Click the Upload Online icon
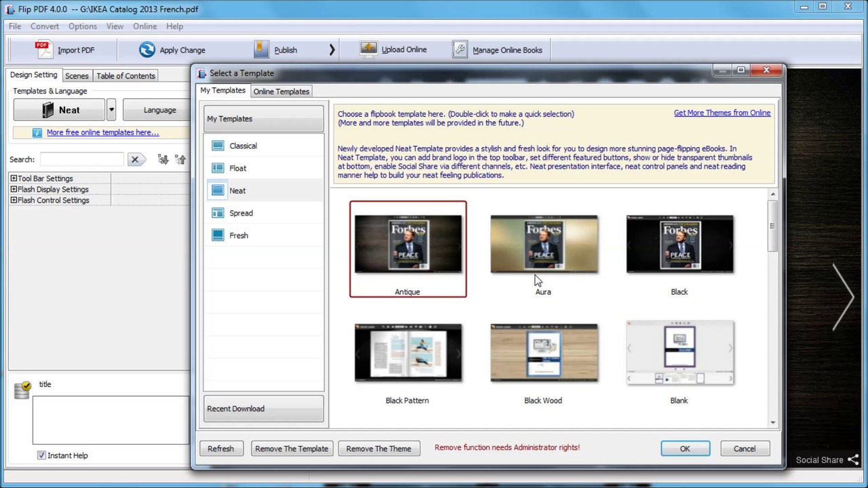868x488 pixels. (x=368, y=49)
